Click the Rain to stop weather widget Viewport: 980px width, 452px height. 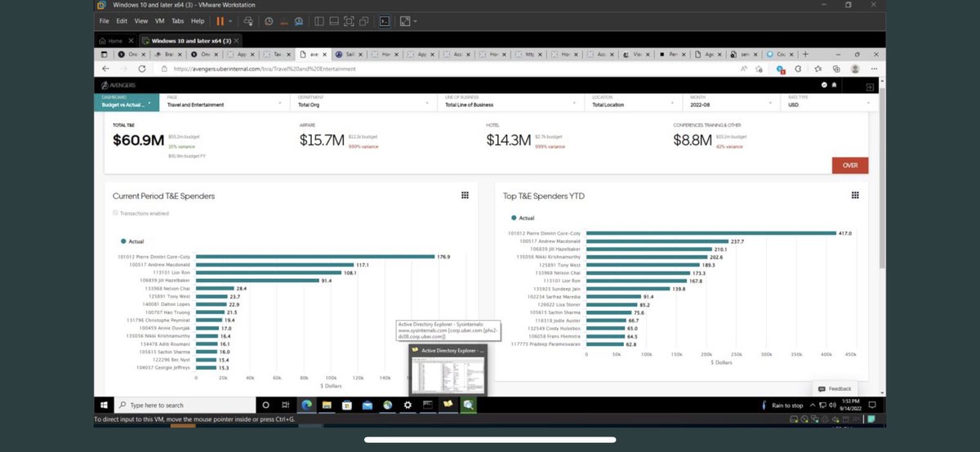(782, 405)
